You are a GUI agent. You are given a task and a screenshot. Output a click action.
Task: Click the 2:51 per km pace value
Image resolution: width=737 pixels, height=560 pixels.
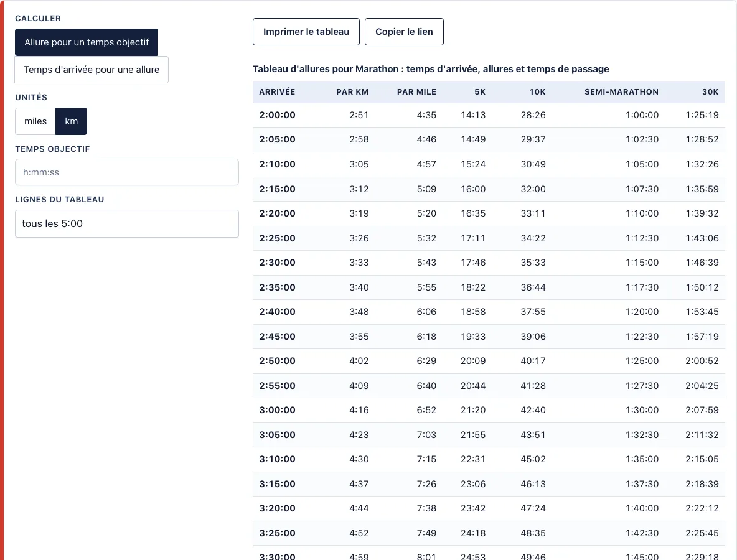(359, 115)
